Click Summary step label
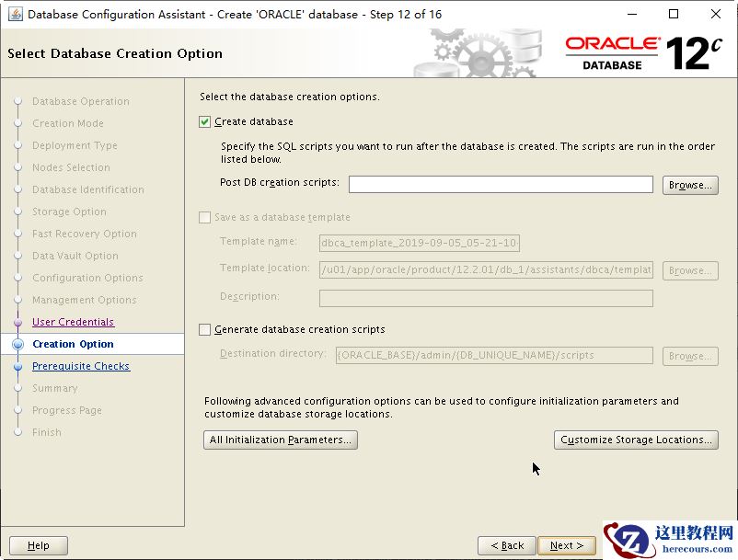Image resolution: width=738 pixels, height=560 pixels. (54, 388)
